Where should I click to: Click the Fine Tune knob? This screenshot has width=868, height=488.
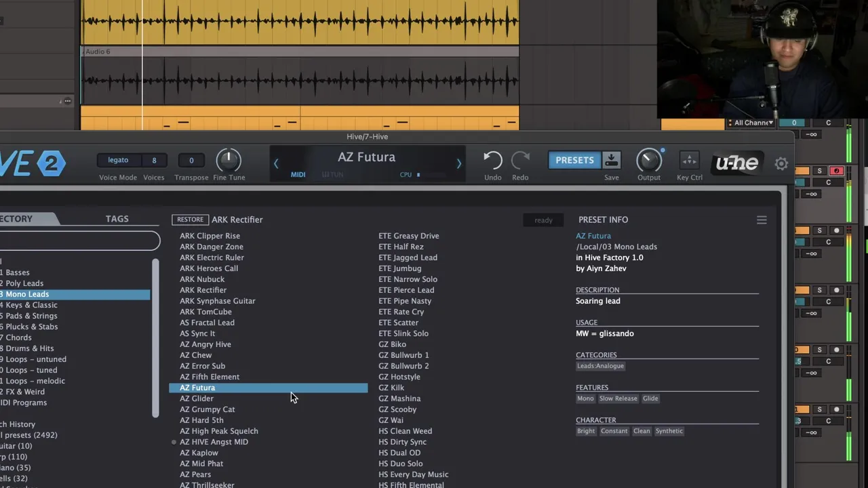click(x=229, y=160)
